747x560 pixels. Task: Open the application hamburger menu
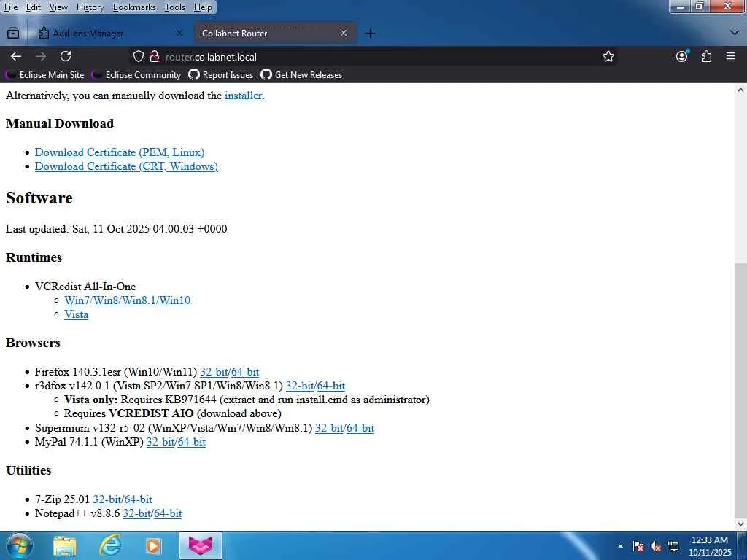click(x=731, y=57)
